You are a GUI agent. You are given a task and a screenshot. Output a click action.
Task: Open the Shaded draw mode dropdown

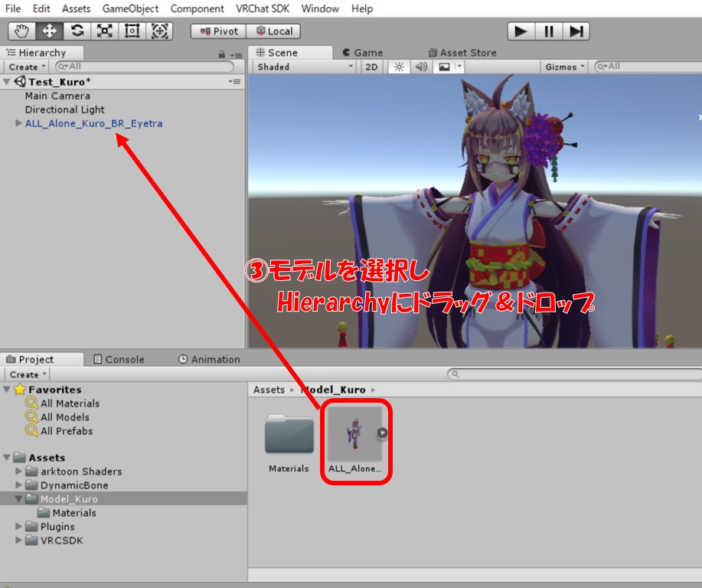(x=305, y=67)
